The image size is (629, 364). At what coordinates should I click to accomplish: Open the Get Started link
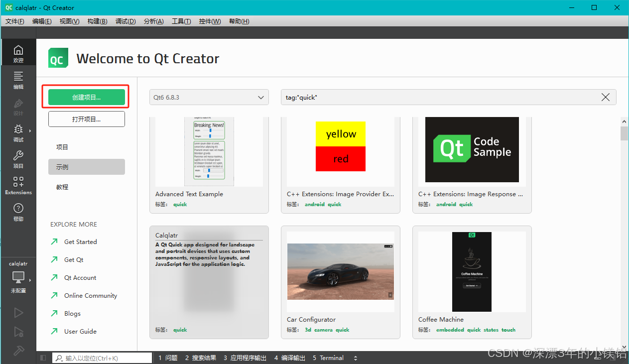81,242
